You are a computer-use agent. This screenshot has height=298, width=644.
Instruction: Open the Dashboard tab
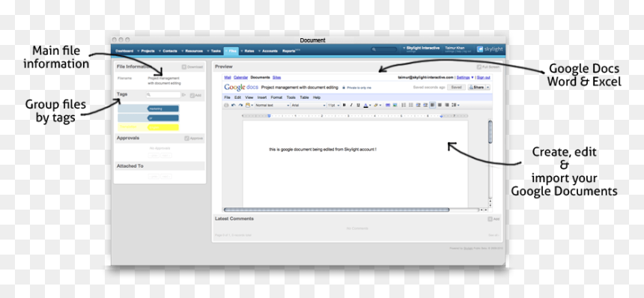124,51
